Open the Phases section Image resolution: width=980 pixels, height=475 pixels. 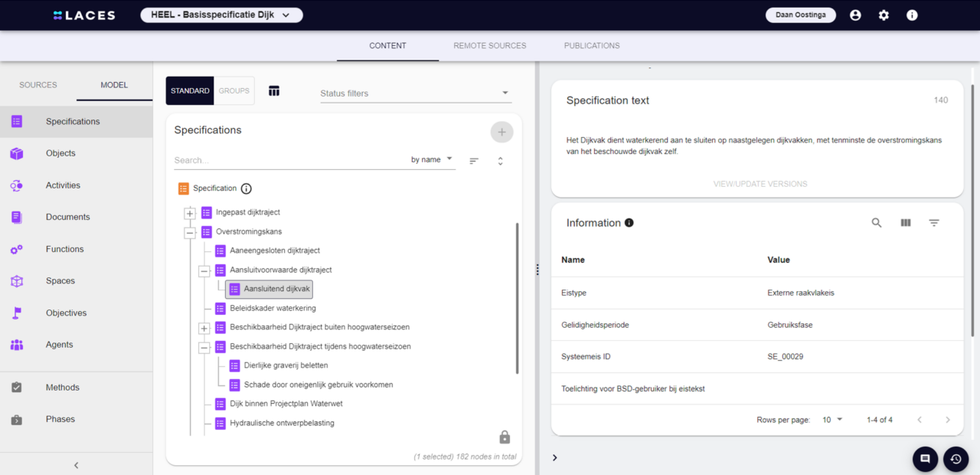(x=61, y=419)
